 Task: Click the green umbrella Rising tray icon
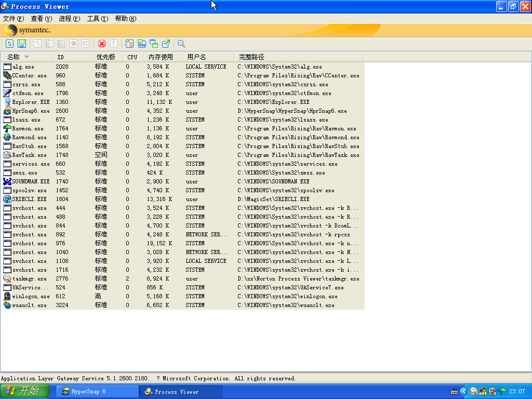(x=502, y=392)
